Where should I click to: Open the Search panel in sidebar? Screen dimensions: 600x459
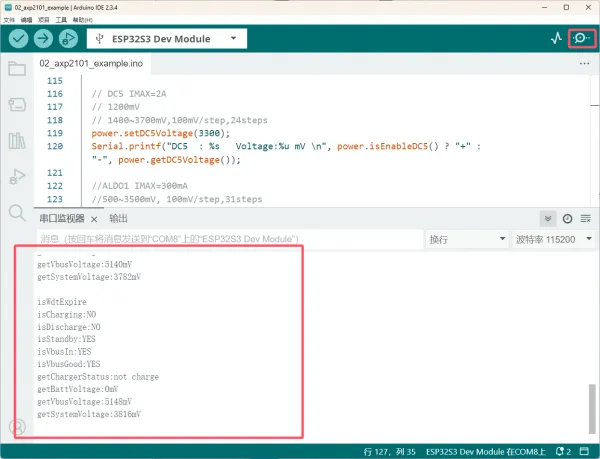(x=16, y=213)
